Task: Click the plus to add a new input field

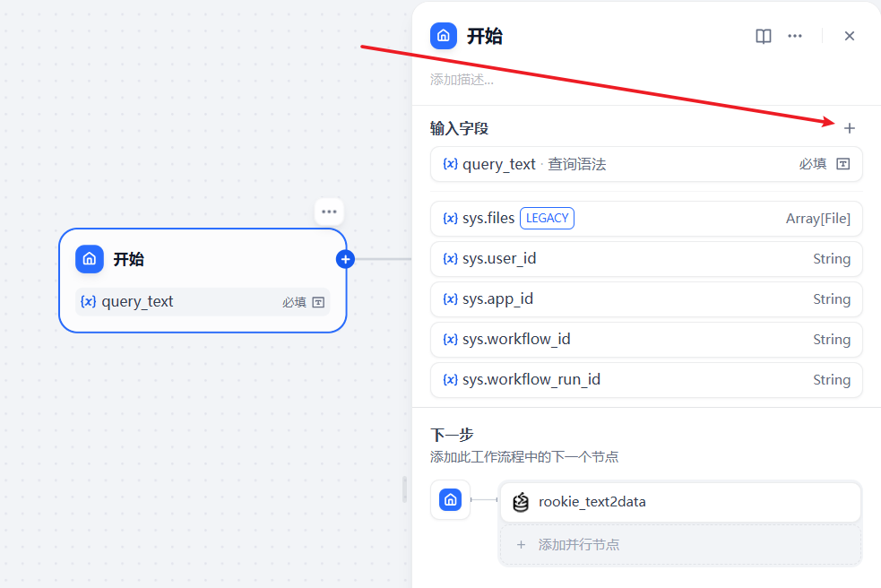Action: coord(850,128)
